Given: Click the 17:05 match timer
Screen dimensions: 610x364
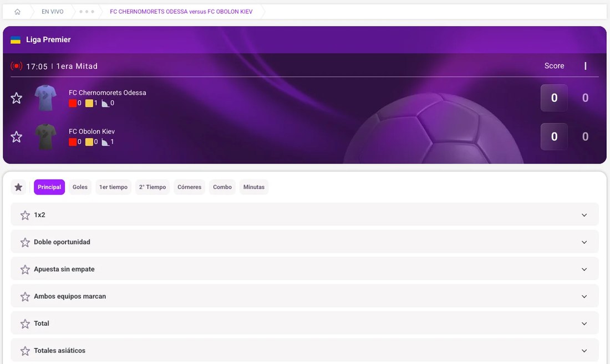Looking at the screenshot, I should point(37,66).
